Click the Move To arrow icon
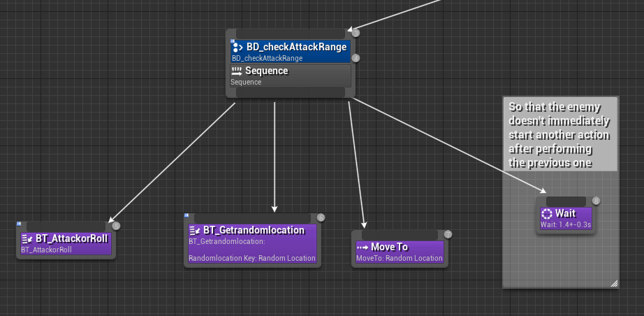 (x=362, y=247)
